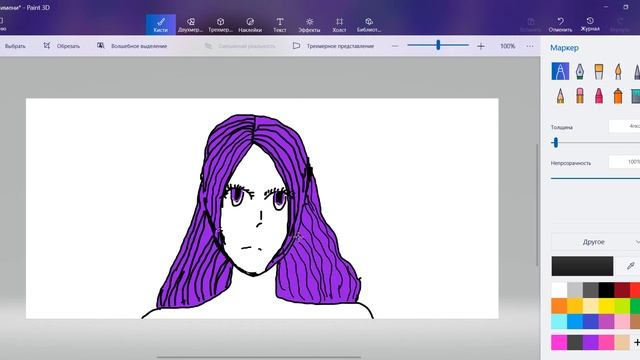Click the Выбрать select tool
This screenshot has width=640, height=360.
pos(15,46)
